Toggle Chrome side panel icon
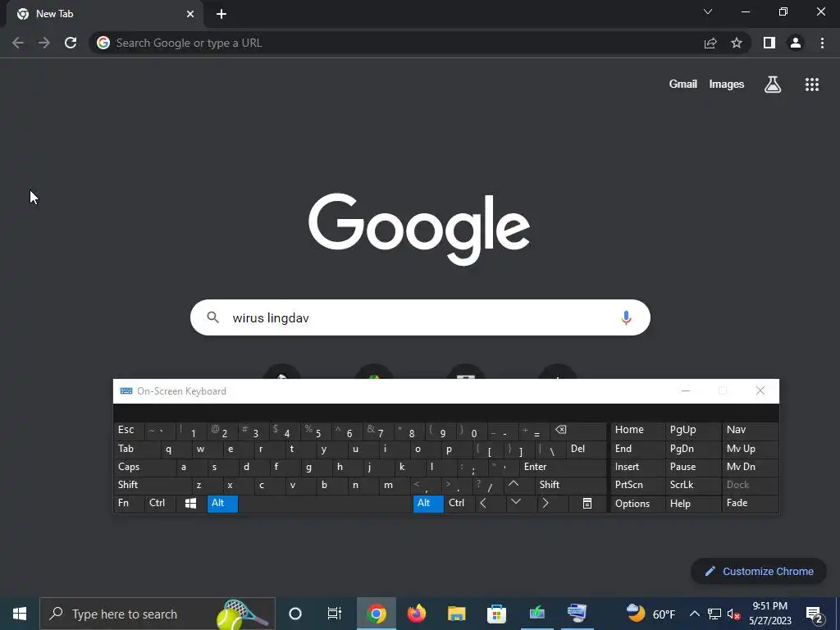The height and width of the screenshot is (630, 840). click(x=769, y=43)
